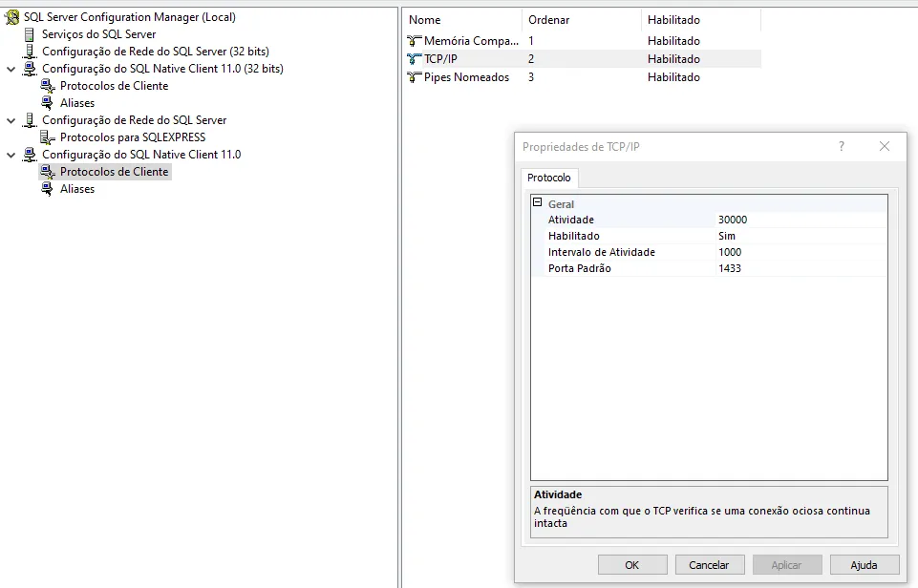Collapse the SQL Native Client 11.0 (32 bits) node
The height and width of the screenshot is (588, 918).
coord(11,69)
